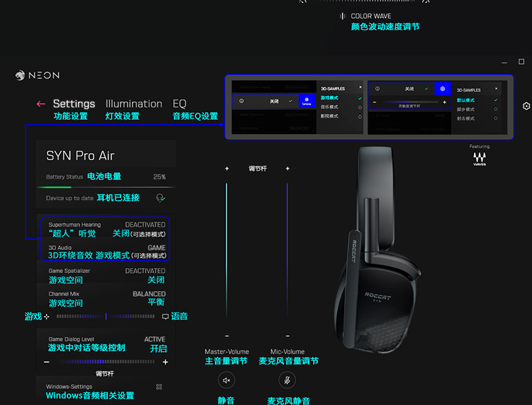The height and width of the screenshot is (405, 532).
Task: Switch to the Illumination tab
Action: pyautogui.click(x=134, y=104)
